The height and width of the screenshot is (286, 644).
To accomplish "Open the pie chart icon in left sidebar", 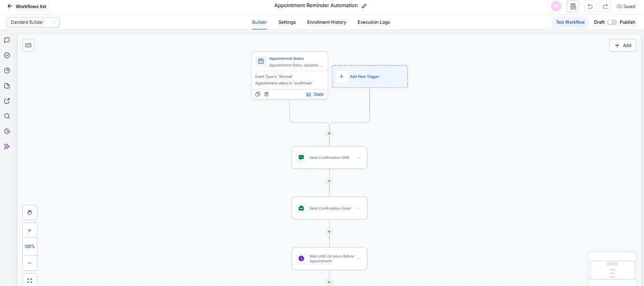I will point(7,71).
